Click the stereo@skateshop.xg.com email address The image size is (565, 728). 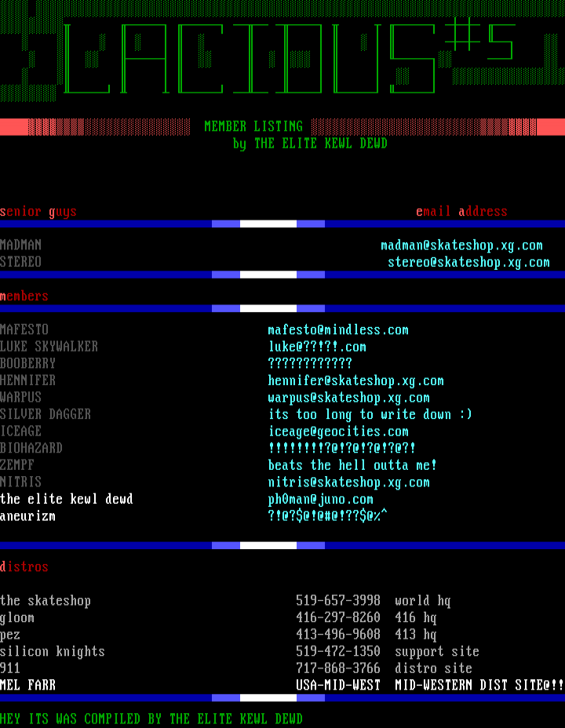(468, 262)
